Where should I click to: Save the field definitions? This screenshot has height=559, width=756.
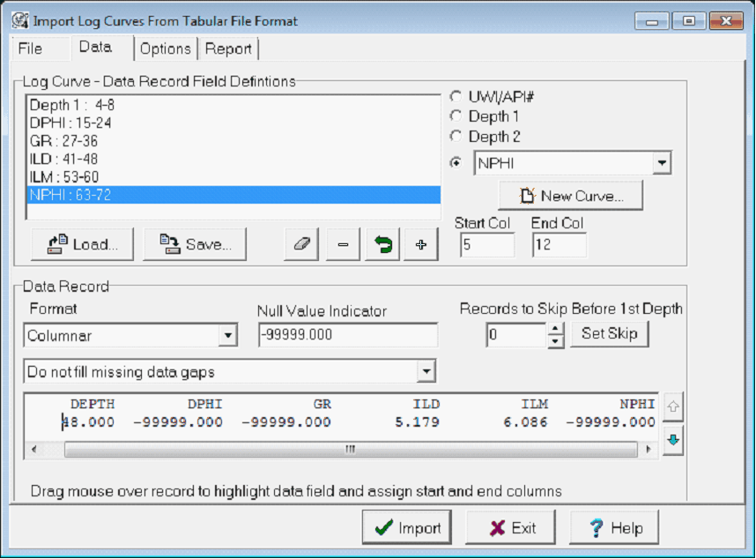(x=195, y=245)
